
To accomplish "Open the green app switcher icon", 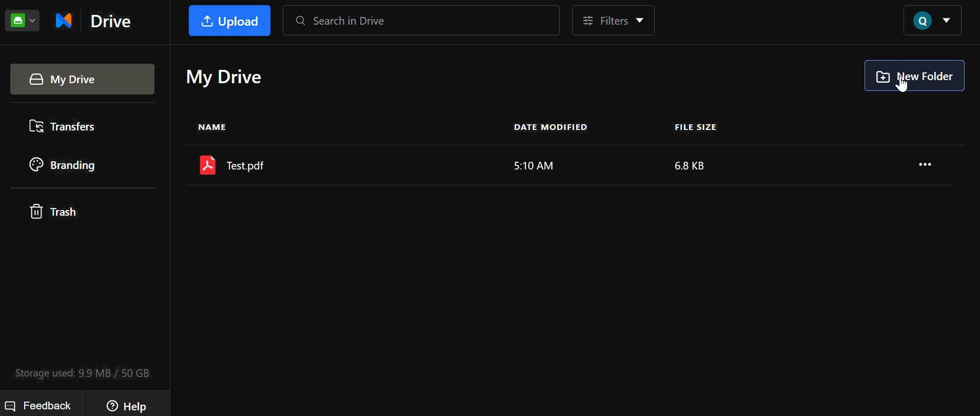I will pyautogui.click(x=18, y=21).
